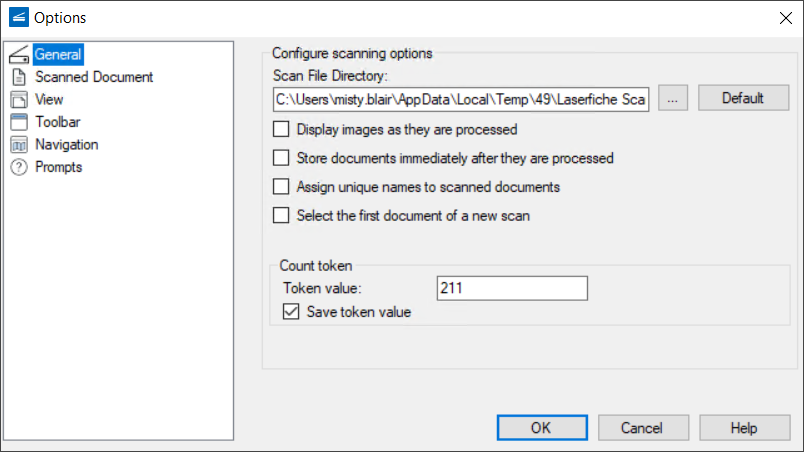Screen dimensions: 804x452
Task: Open Help for the options dialog
Action: pos(743,428)
